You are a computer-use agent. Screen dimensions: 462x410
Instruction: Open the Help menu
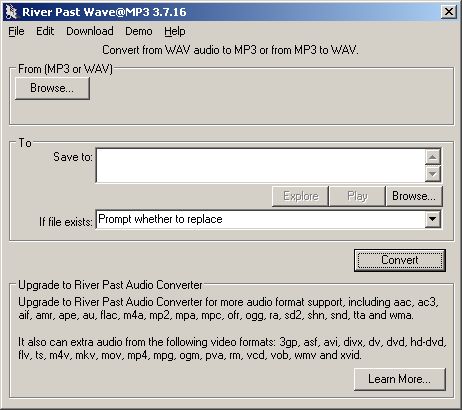[x=175, y=31]
